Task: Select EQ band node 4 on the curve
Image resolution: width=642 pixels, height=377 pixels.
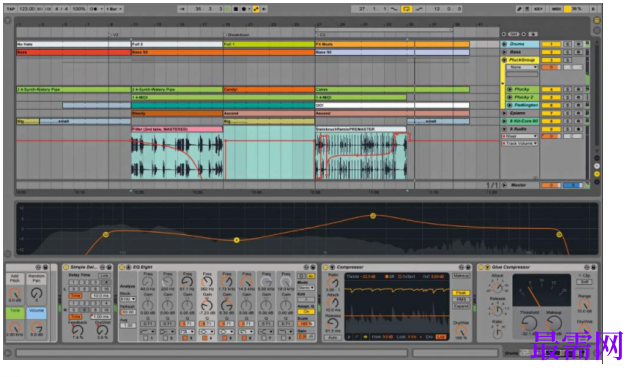Action: pos(237,240)
